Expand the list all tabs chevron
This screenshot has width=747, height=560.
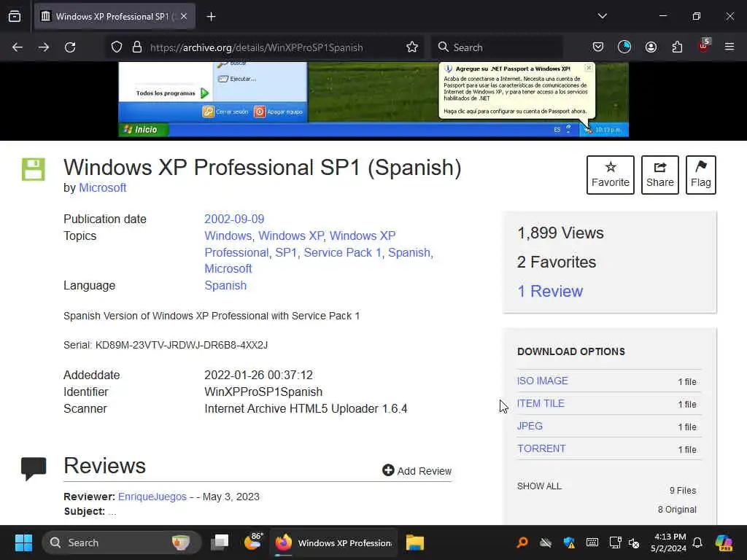(x=602, y=16)
